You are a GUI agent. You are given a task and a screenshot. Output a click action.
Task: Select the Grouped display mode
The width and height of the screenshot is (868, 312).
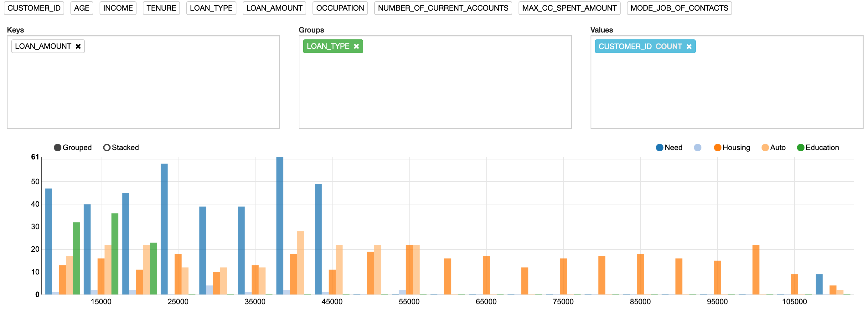click(57, 147)
